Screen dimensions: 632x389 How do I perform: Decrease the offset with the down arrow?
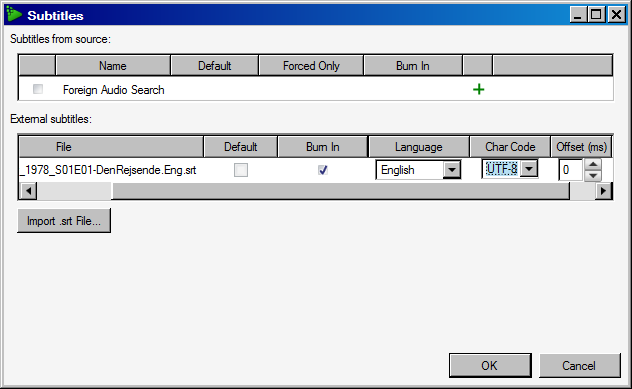click(x=593, y=175)
